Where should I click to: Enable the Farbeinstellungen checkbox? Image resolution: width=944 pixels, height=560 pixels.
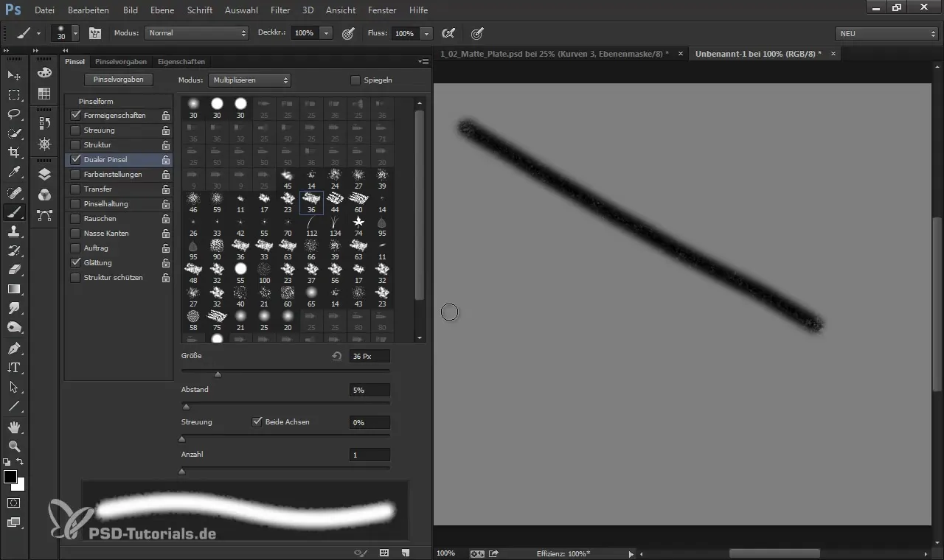[75, 175]
